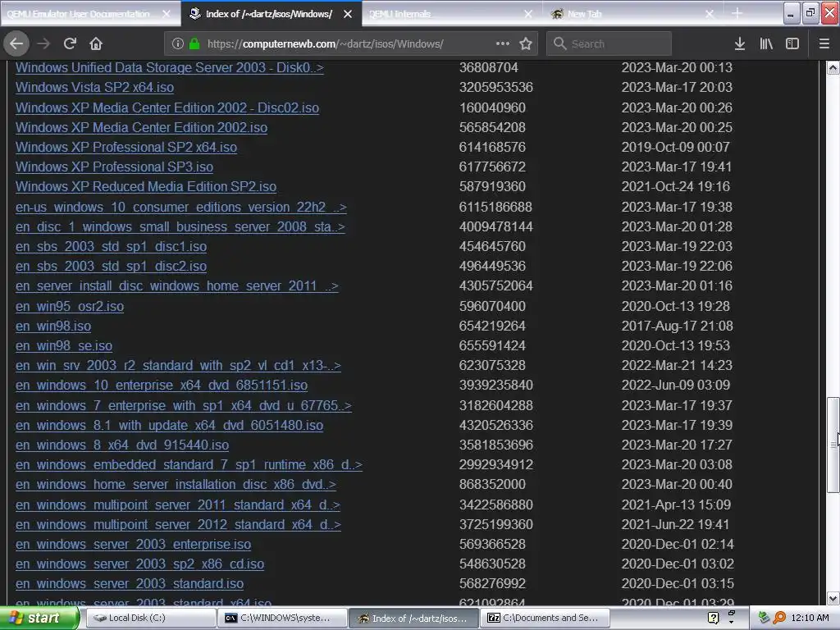Download en_win95_osr2.iso
Image resolution: width=840 pixels, height=630 pixels.
click(70, 307)
